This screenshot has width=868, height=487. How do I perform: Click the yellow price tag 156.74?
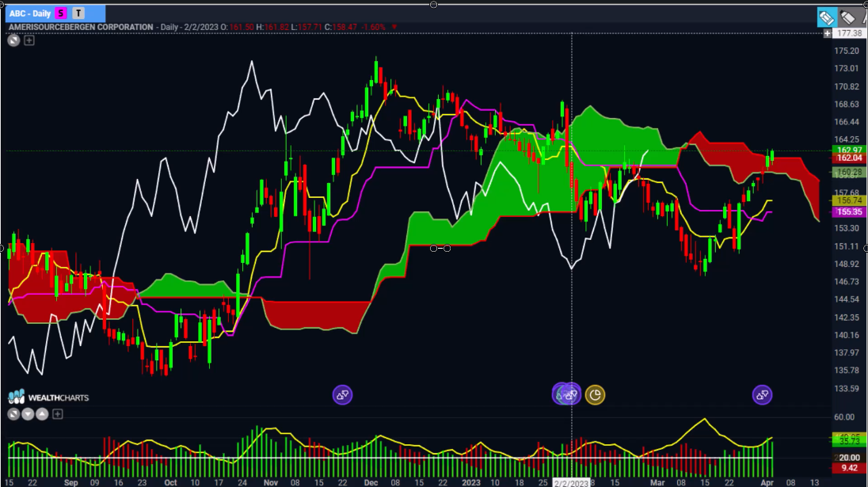(x=849, y=200)
